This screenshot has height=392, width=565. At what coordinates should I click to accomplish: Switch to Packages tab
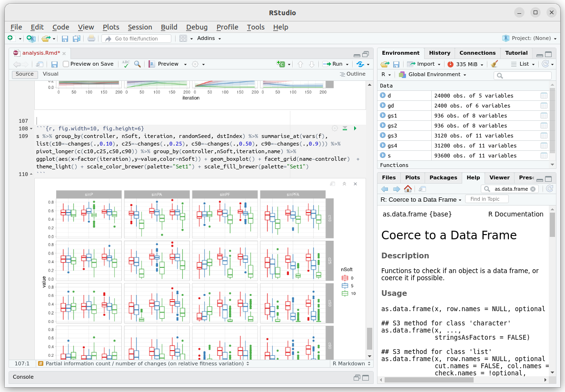pos(443,177)
